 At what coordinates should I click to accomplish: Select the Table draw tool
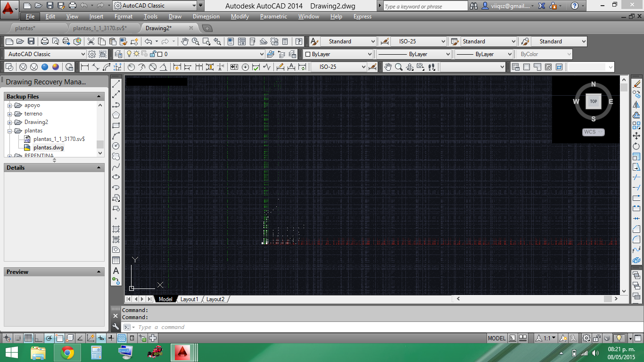(116, 260)
